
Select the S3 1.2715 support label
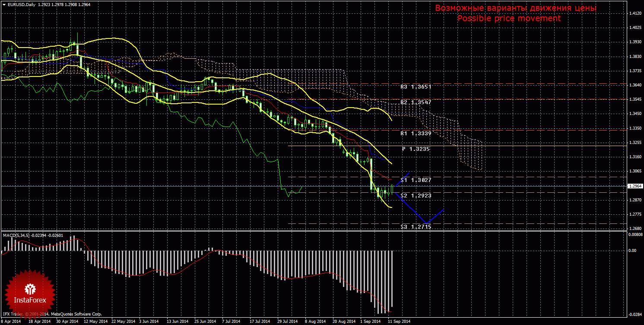click(416, 226)
